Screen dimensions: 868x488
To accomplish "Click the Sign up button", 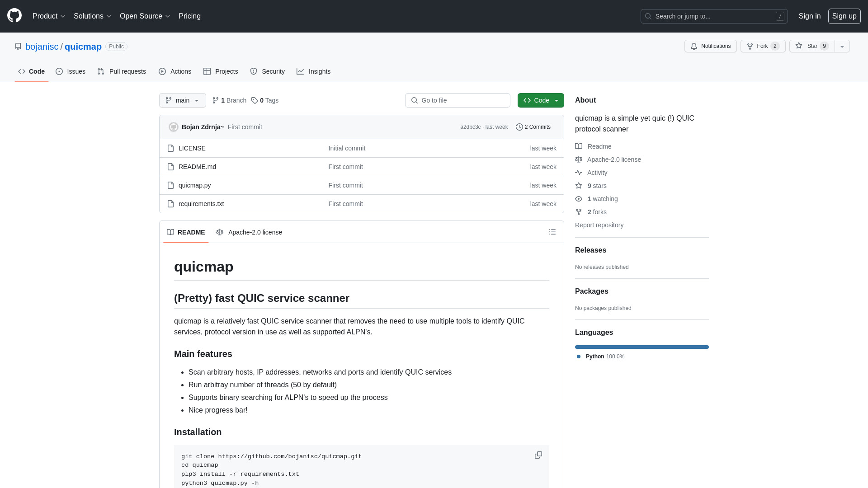I will click(844, 16).
